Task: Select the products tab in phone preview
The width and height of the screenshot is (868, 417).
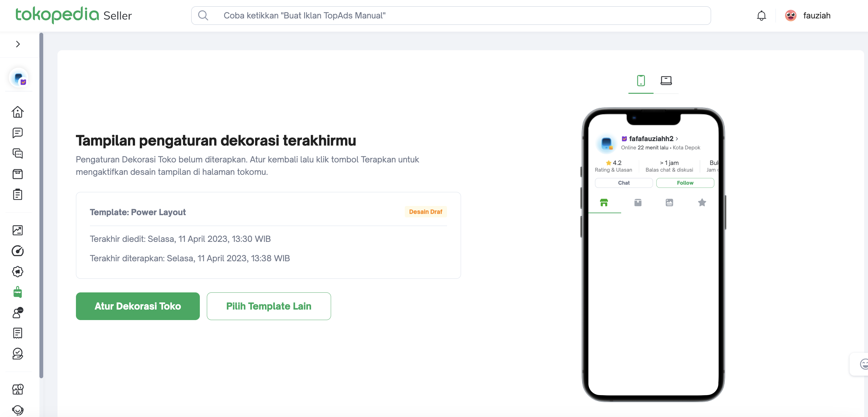Action: point(638,202)
